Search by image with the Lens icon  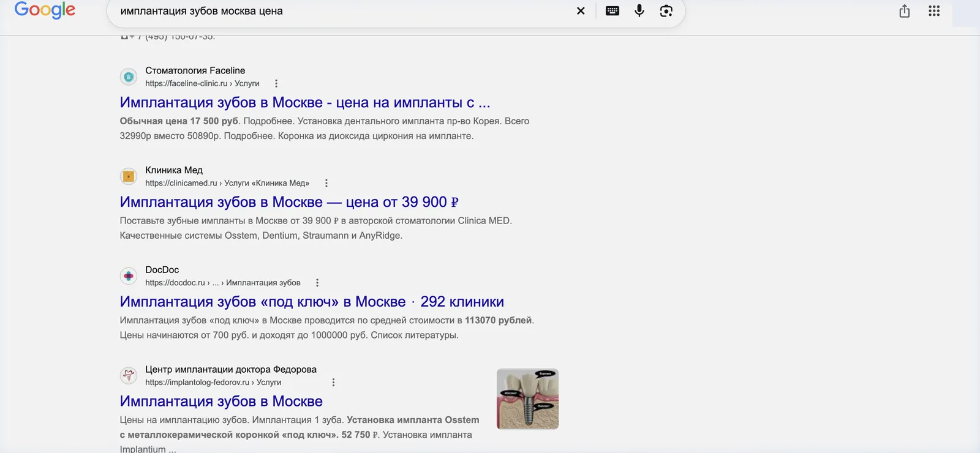666,11
